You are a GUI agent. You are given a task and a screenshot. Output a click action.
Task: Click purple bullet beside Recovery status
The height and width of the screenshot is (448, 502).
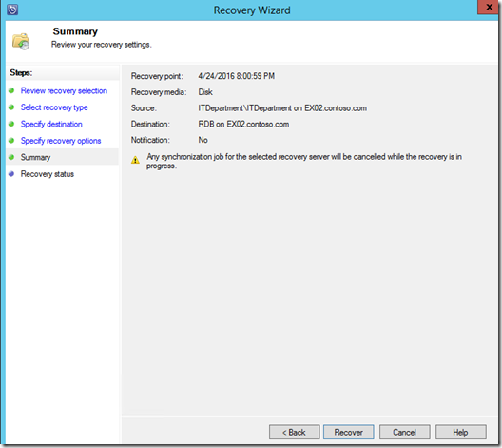[11, 174]
